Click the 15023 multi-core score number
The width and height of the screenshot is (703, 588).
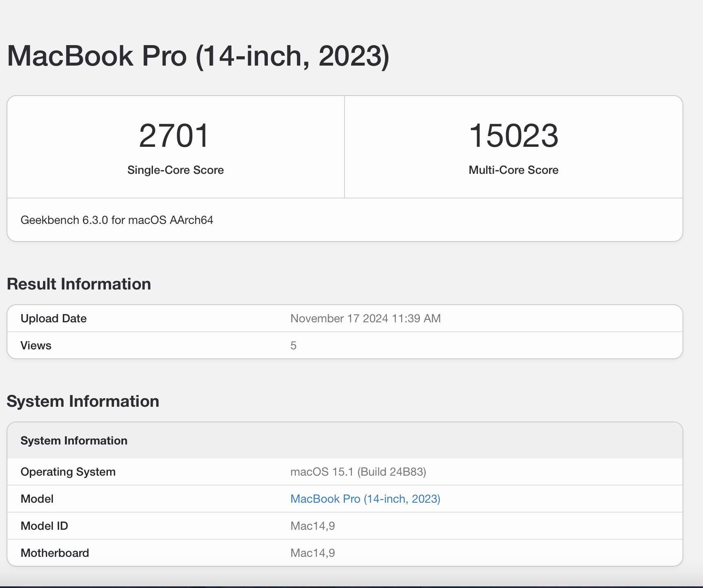[x=514, y=136]
